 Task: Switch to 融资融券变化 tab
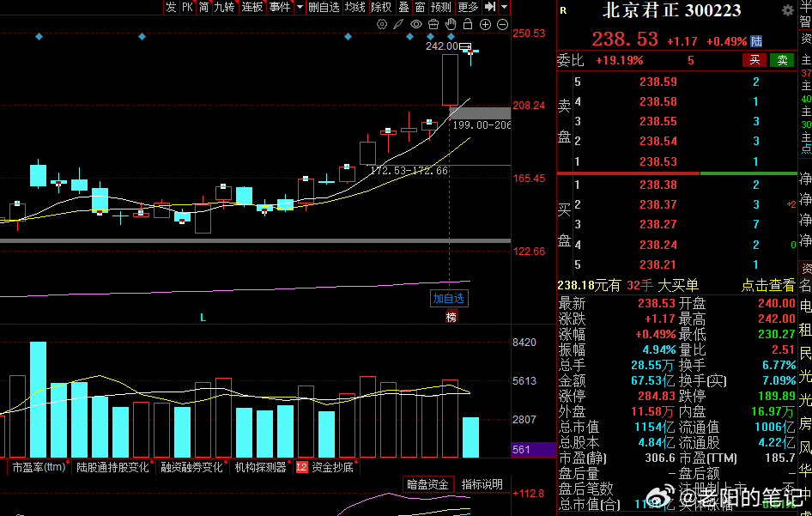[x=191, y=467]
